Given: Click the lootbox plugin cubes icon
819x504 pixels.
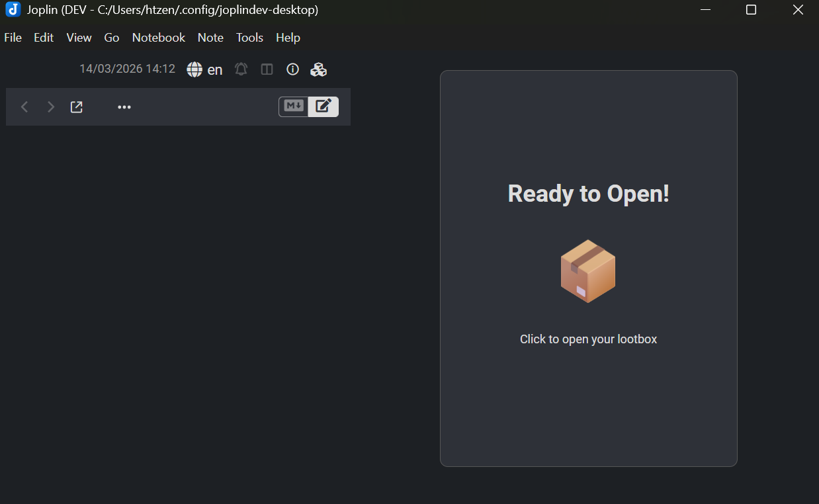Looking at the screenshot, I should pyautogui.click(x=318, y=69).
